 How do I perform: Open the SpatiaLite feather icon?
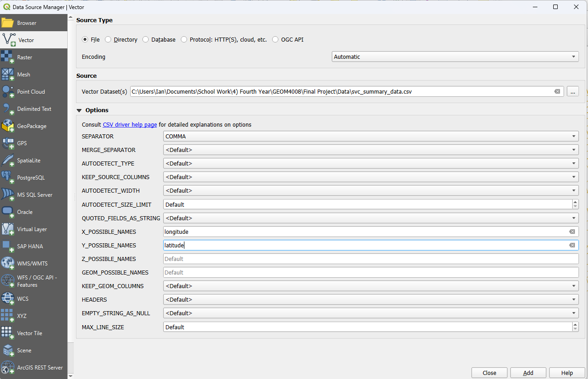(x=8, y=161)
